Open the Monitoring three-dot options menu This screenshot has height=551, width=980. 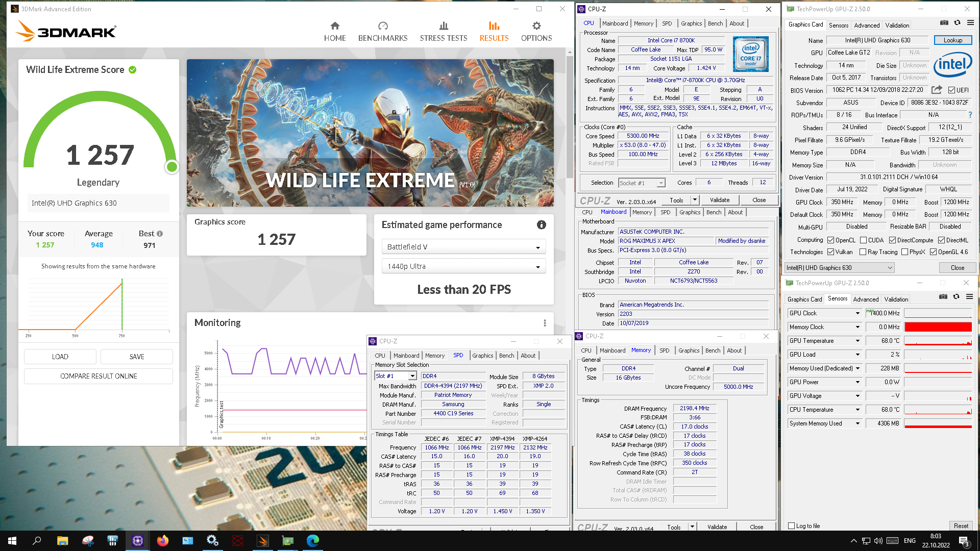pos(545,323)
